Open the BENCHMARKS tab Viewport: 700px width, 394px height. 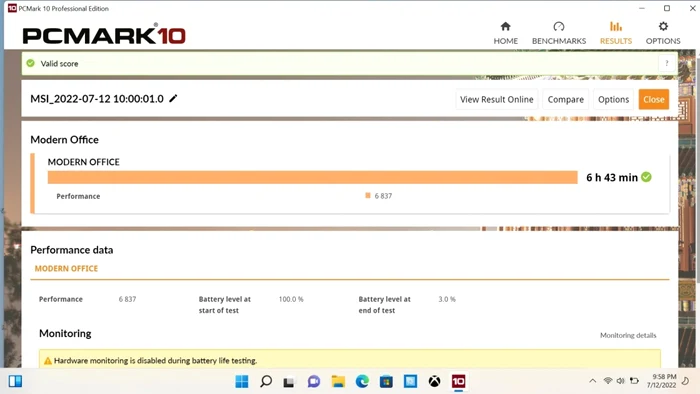(558, 33)
